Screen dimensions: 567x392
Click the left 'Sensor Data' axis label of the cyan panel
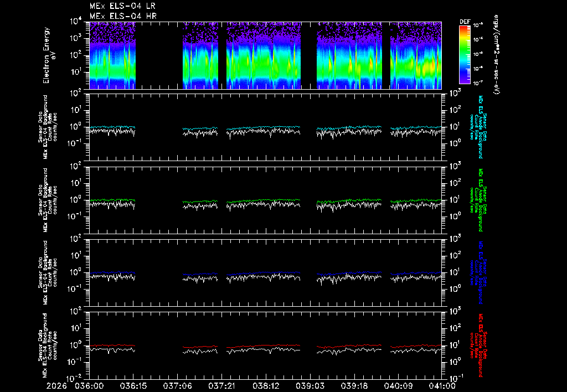[x=48, y=127]
